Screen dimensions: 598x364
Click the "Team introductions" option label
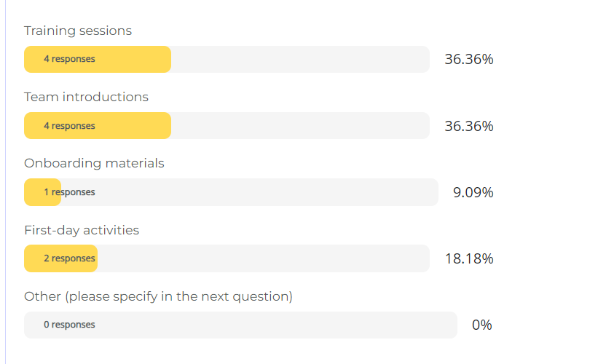coord(86,97)
